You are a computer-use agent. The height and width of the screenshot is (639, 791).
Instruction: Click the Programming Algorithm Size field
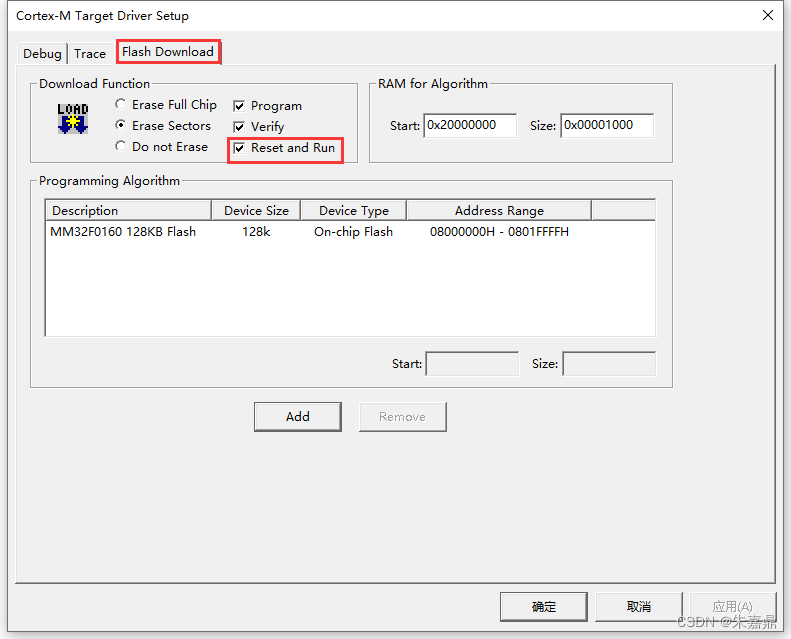609,364
